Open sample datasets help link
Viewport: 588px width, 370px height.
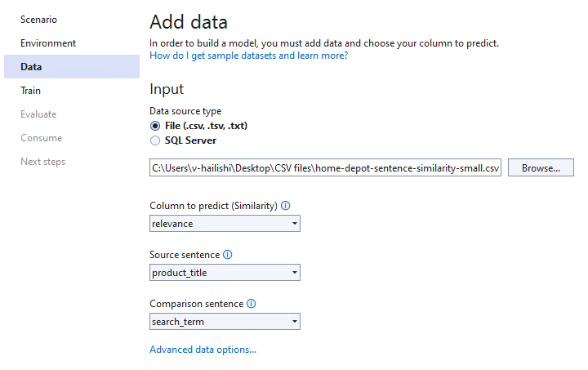point(248,56)
